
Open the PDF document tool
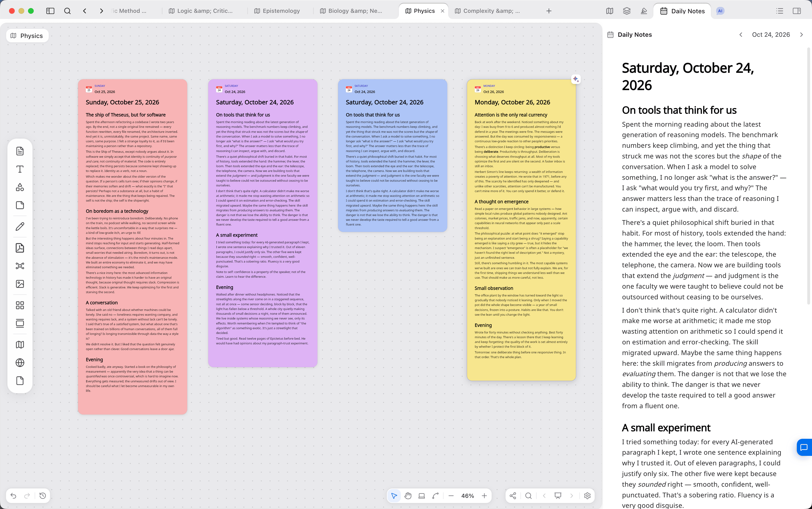(x=20, y=248)
